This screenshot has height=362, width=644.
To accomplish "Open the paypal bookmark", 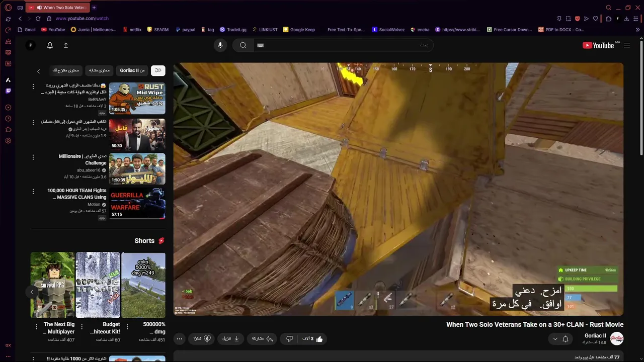I will tap(185, 30).
